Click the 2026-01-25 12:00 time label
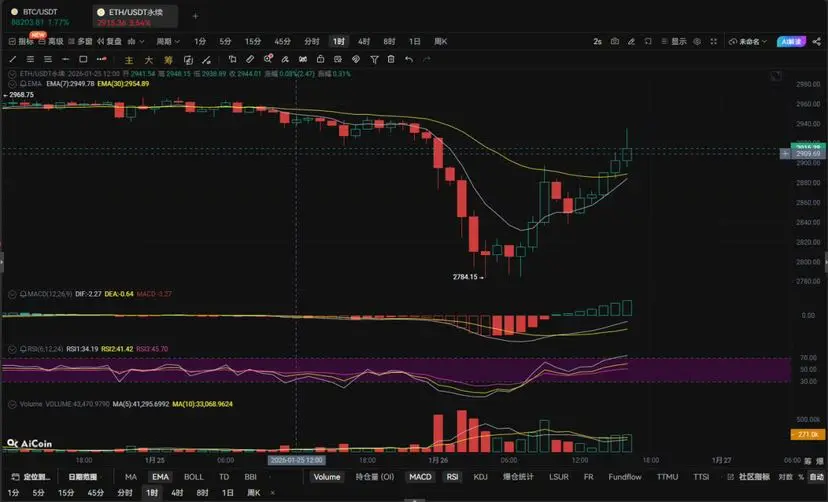828x502 pixels. coord(296,460)
